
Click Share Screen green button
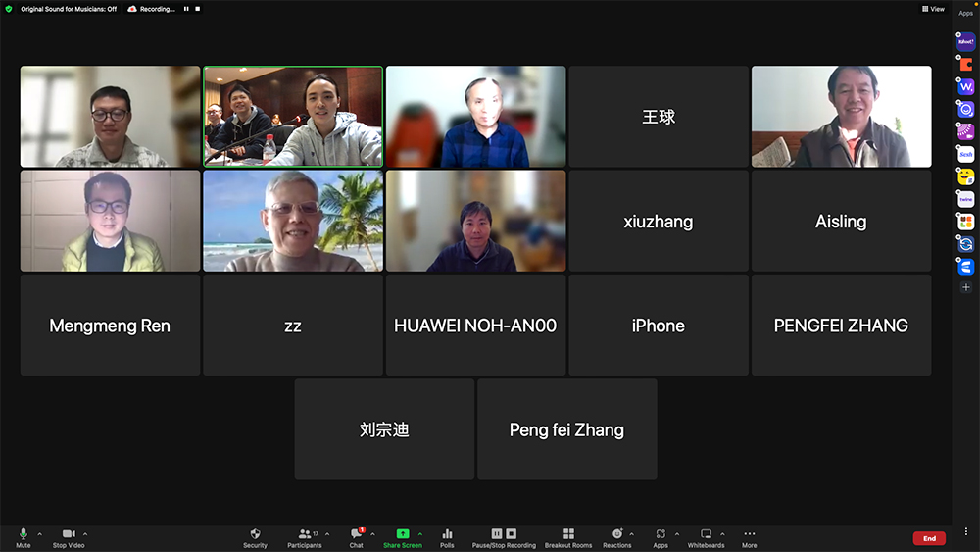coord(403,537)
